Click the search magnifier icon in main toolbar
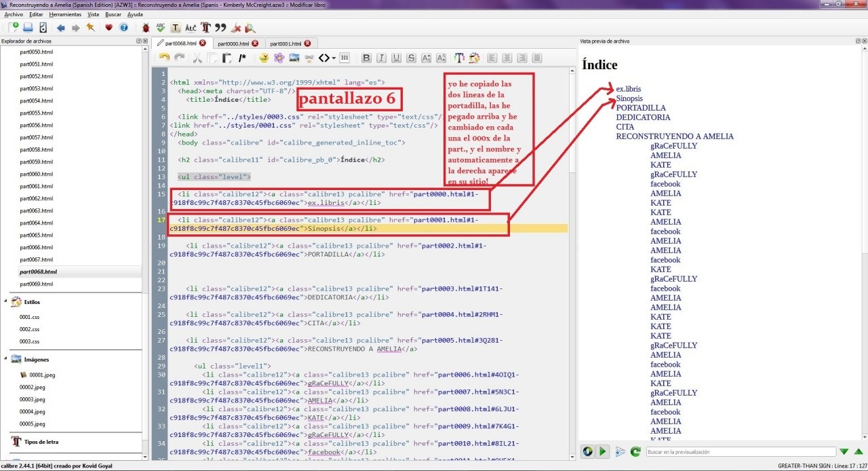Screen dimensions: 868x471 [x=250, y=28]
